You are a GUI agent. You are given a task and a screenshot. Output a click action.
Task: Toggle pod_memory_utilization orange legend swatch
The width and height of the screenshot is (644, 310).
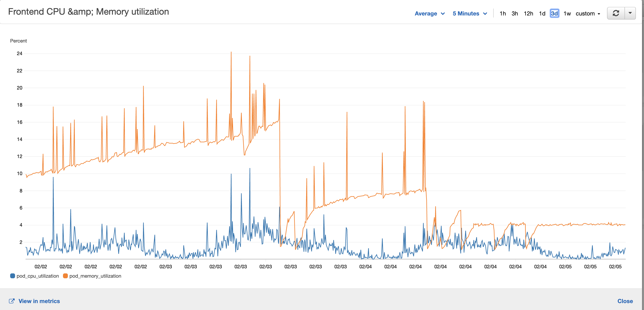pos(65,276)
